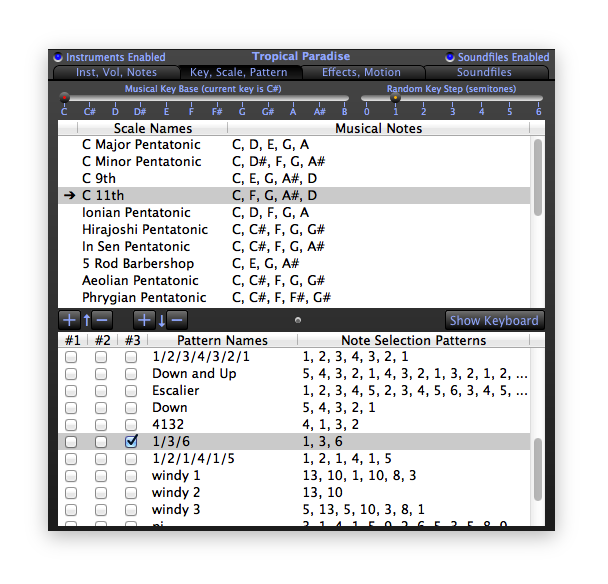Screen dimensions: 608x584
Task: Check #3 box for windy 3 pattern
Action: (x=131, y=510)
